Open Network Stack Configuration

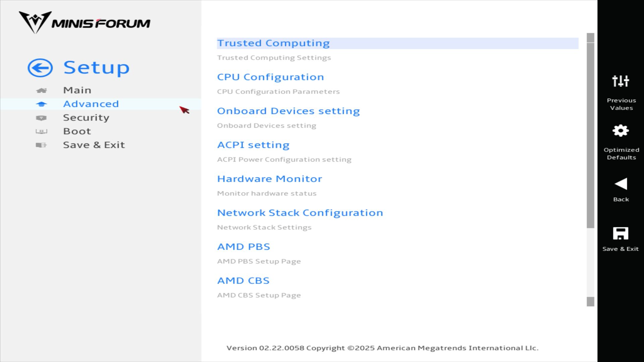(x=300, y=213)
